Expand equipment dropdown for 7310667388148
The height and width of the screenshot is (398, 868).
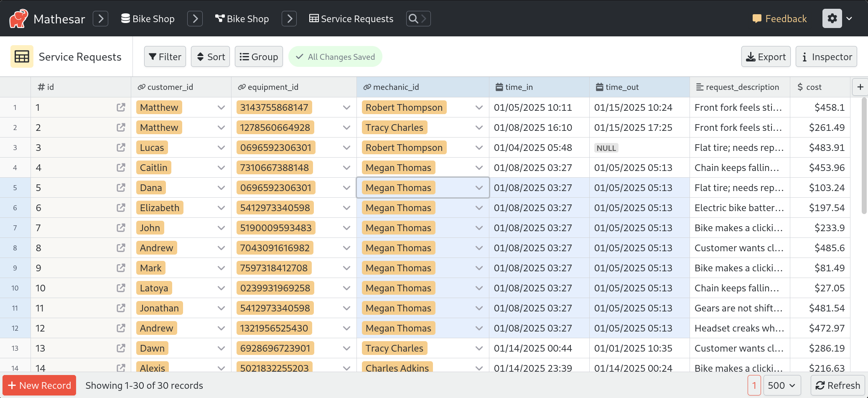click(x=346, y=168)
